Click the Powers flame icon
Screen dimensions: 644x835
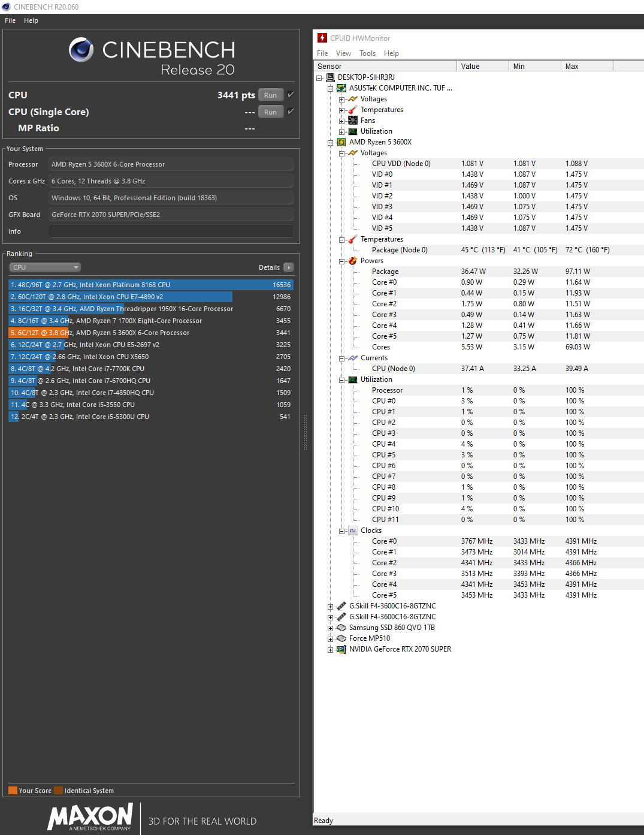click(353, 261)
